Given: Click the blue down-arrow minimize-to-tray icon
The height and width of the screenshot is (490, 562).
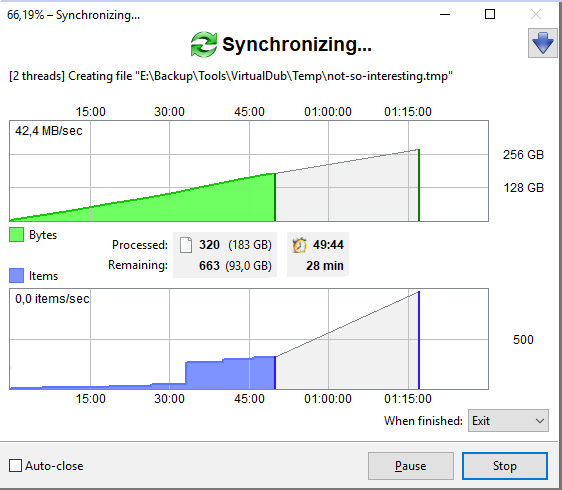Looking at the screenshot, I should (x=543, y=43).
